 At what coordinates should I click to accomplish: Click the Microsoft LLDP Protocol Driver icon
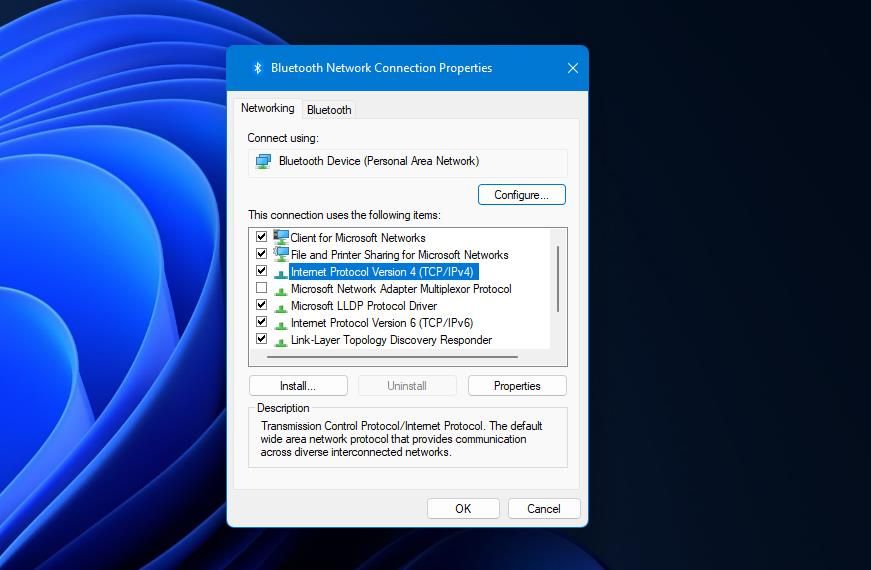tap(281, 307)
